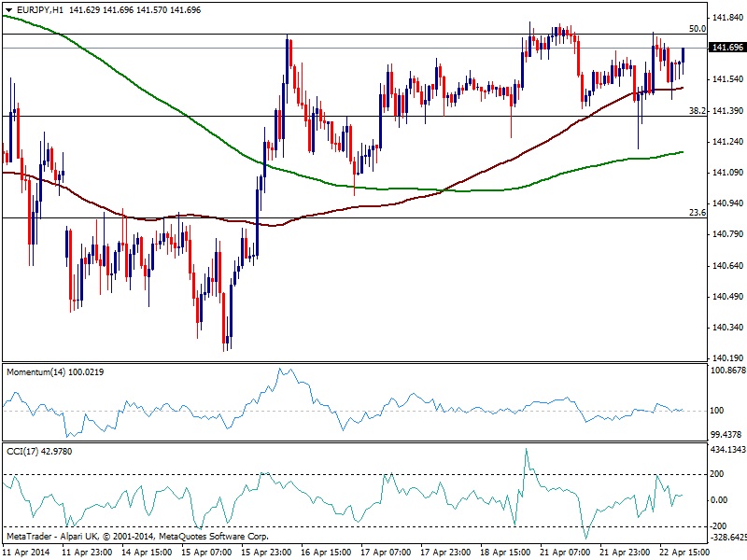Click the CCI scale value -328.6425
Image resolution: width=747 pixels, height=560 pixels.
click(728, 537)
